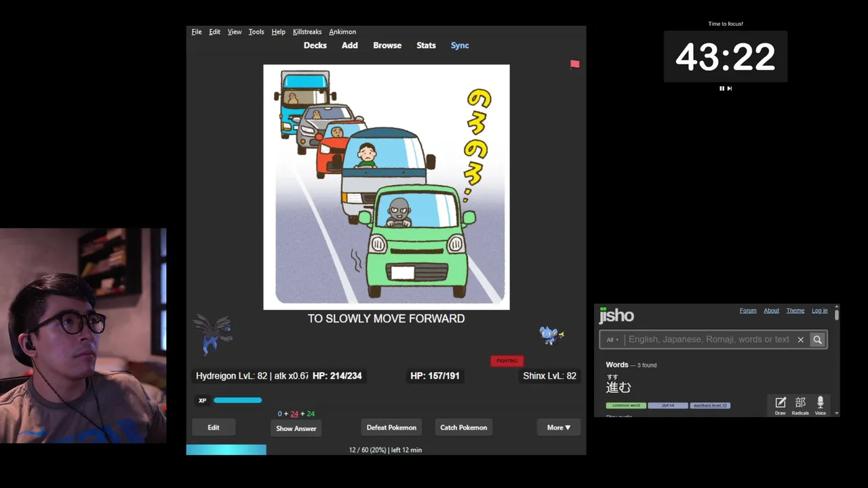Activate Jisho Voice input
This screenshot has height=488, width=868.
[x=821, y=406]
